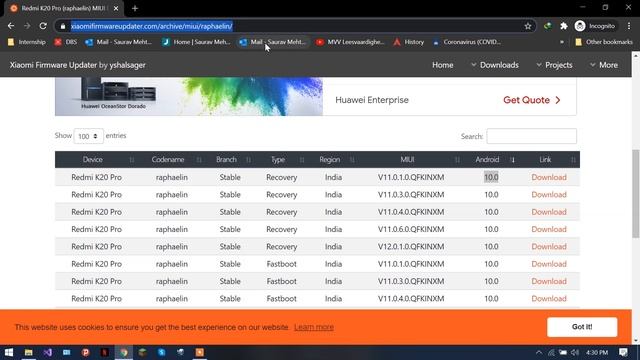Select MIUI cell V12.0.1.0.QFKINXM
Viewport: 640px width, 360px height.
pyautogui.click(x=411, y=247)
